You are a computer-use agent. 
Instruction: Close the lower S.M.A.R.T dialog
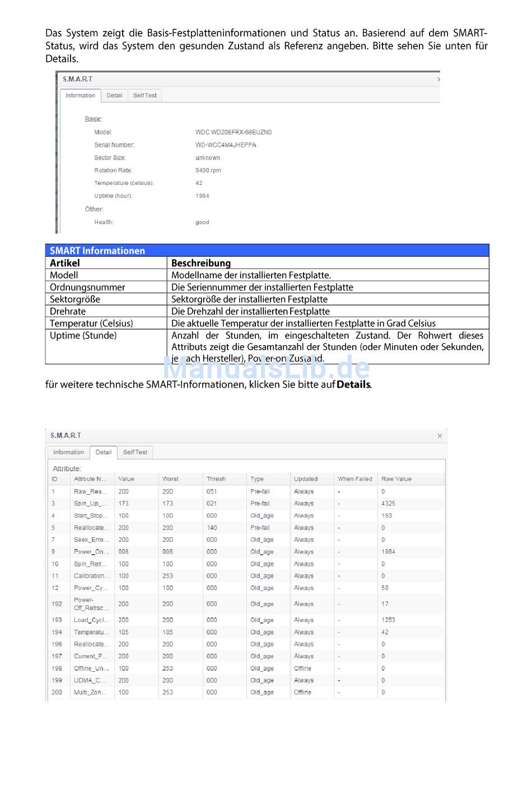(440, 436)
